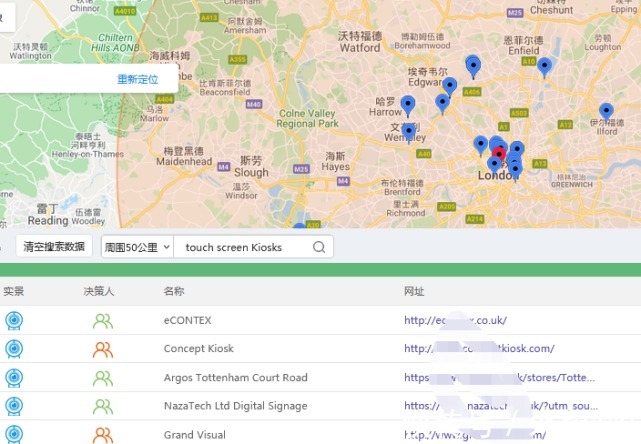The width and height of the screenshot is (641, 444).
Task: Click the search magnifier icon
Action: click(319, 247)
